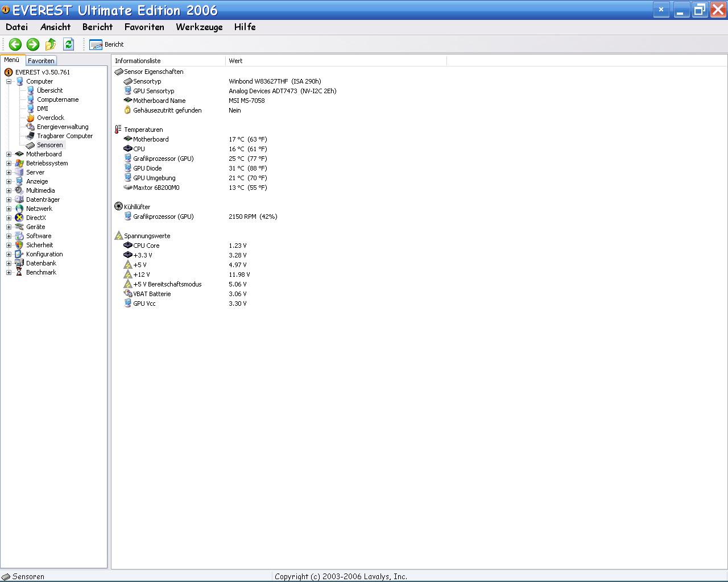Click the Gehäusezutritt gefunden lock icon
Screen dimensions: 728x582
click(x=128, y=110)
